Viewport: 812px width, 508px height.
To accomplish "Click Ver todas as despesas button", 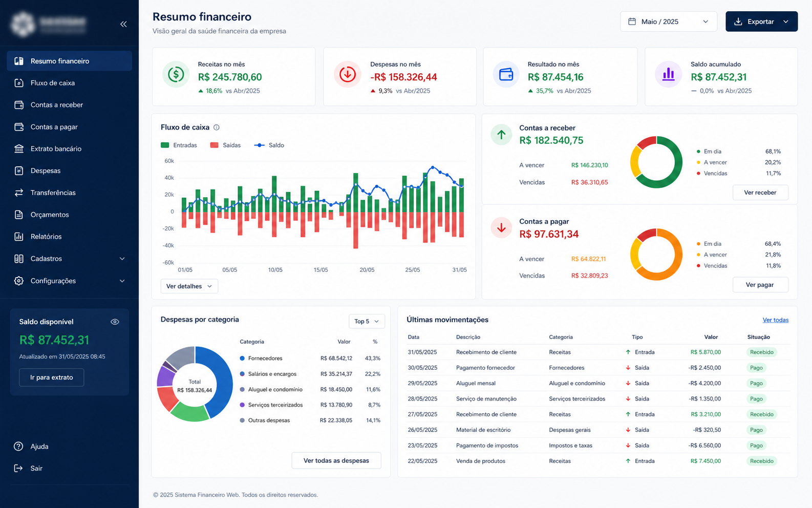I will coord(336,460).
